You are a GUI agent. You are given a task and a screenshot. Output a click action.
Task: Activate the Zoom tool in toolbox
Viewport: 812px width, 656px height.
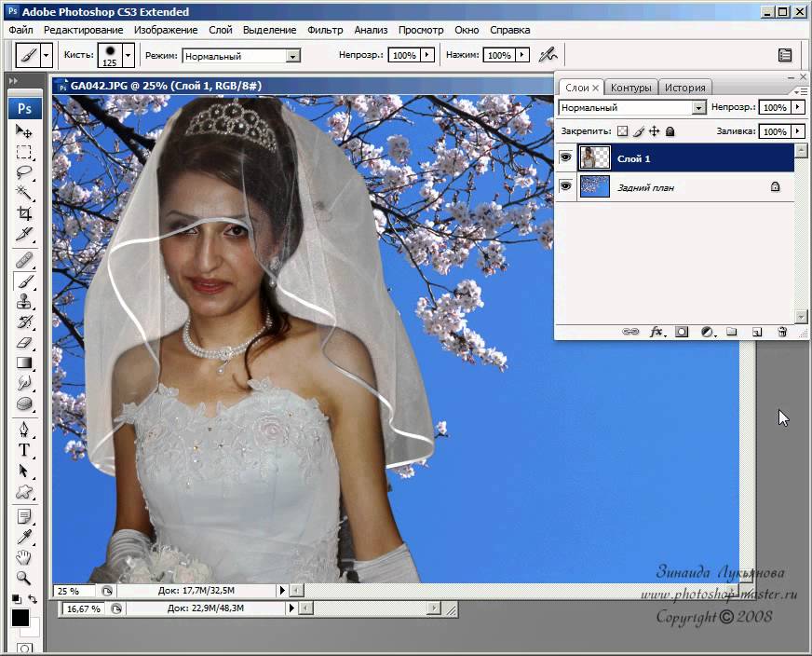click(x=24, y=578)
